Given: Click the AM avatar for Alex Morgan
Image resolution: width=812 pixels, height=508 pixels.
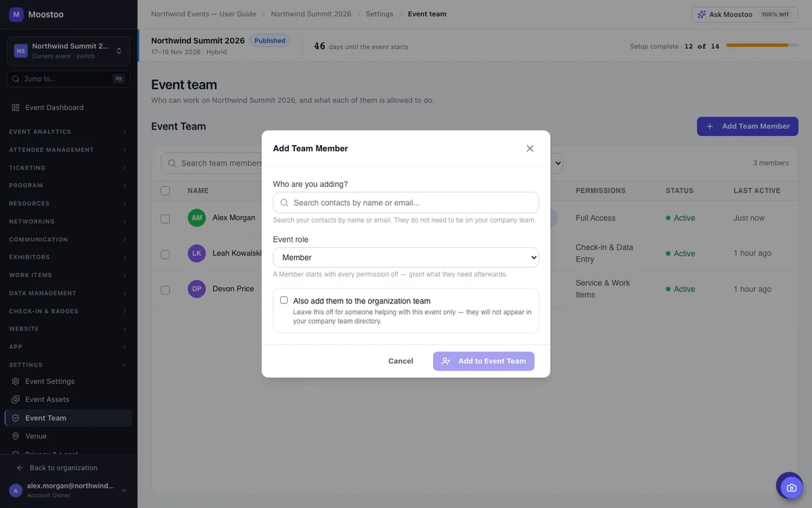Looking at the screenshot, I should (x=196, y=218).
